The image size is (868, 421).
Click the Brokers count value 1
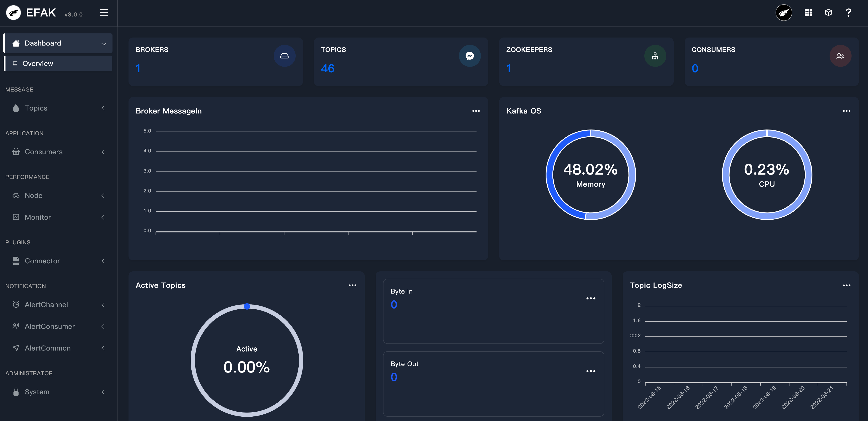pyautogui.click(x=138, y=68)
